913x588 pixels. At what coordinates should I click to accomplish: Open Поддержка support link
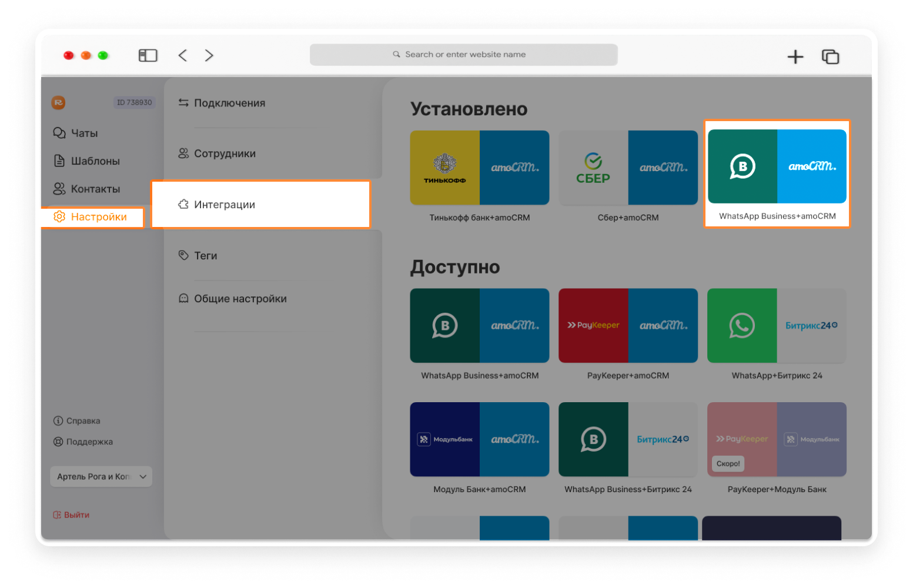pos(89,442)
